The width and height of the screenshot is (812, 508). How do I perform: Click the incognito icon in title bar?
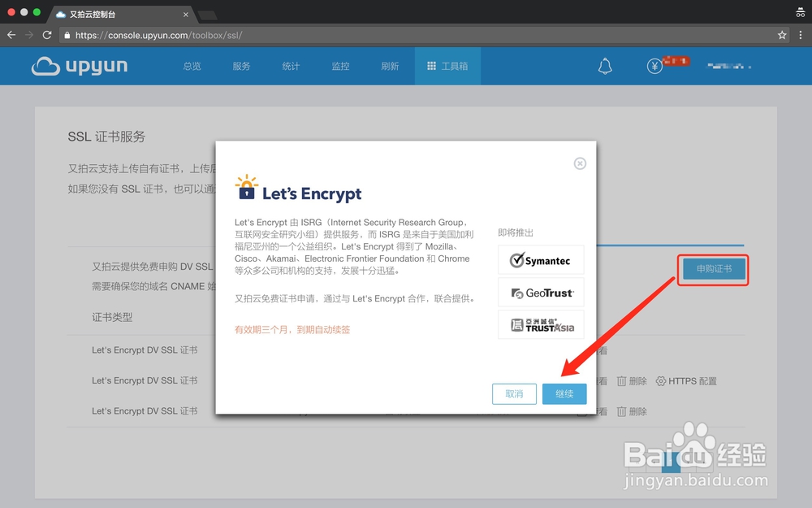pyautogui.click(x=800, y=12)
